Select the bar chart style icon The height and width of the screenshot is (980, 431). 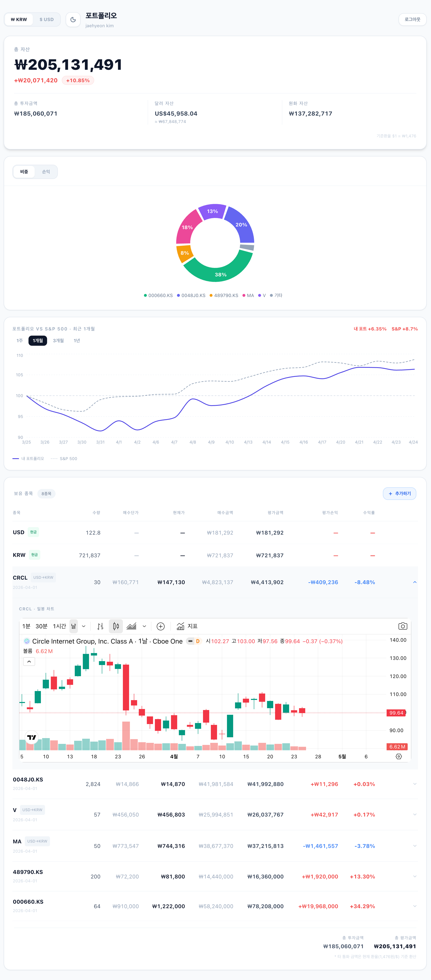coord(101,626)
